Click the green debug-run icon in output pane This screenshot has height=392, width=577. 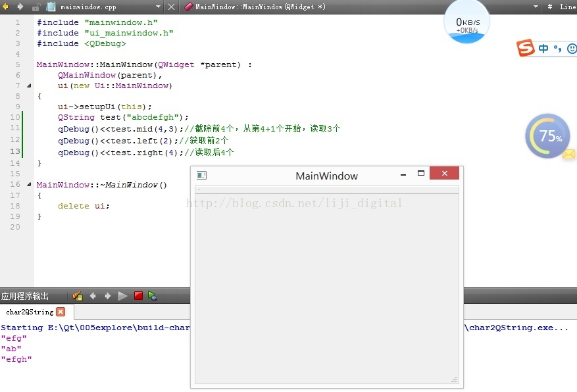point(153,296)
